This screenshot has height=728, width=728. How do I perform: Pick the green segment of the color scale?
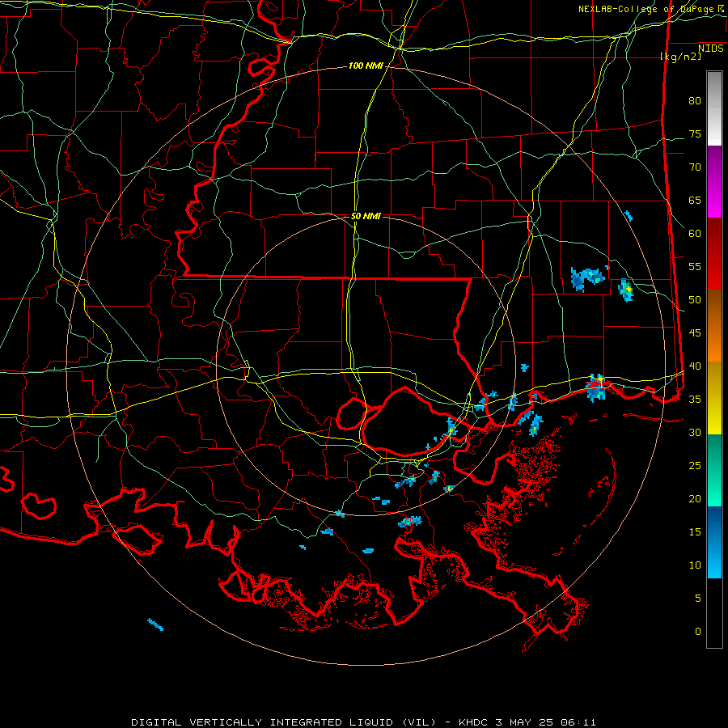[714, 470]
